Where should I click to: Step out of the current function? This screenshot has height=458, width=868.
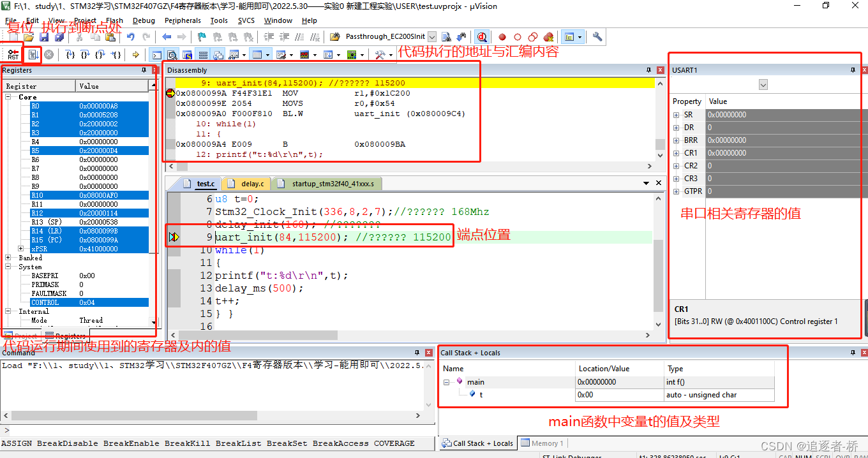click(100, 55)
